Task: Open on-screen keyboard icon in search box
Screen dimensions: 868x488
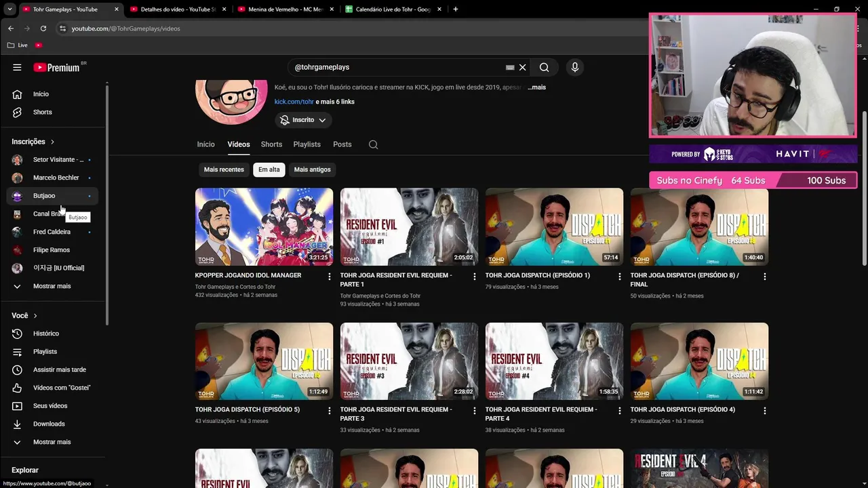Action: pyautogui.click(x=510, y=67)
